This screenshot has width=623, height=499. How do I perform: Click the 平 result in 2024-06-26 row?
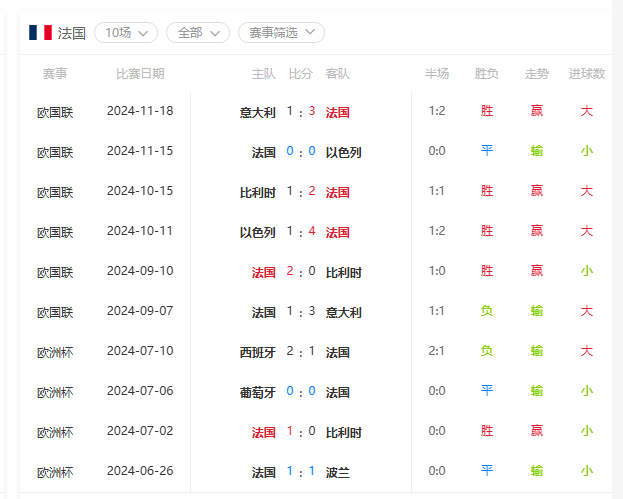point(486,471)
